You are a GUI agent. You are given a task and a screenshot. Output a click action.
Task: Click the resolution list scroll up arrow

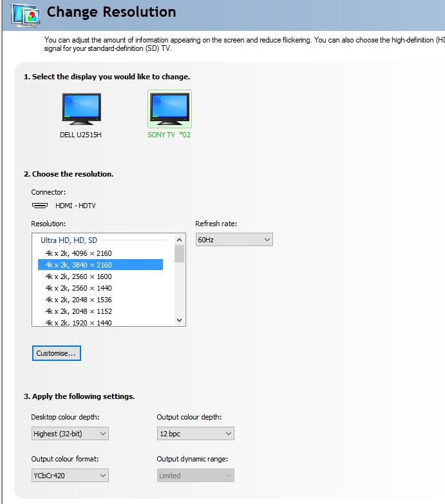point(179,240)
